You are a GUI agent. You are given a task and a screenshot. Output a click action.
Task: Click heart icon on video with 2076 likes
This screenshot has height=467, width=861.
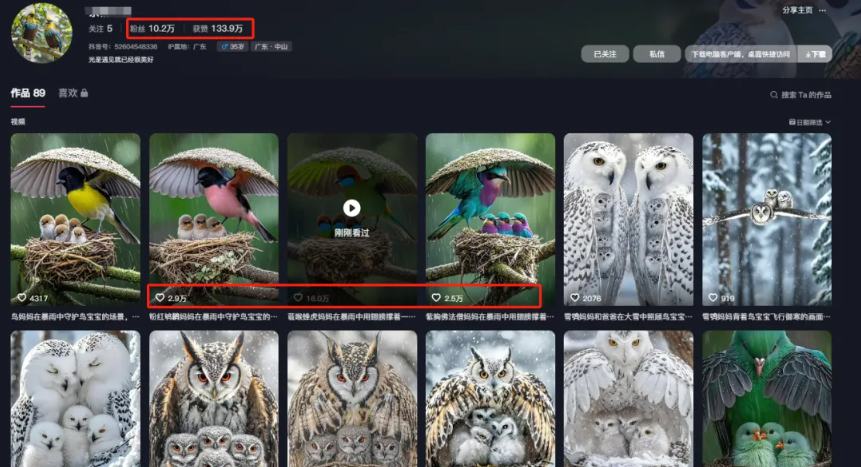(x=575, y=298)
